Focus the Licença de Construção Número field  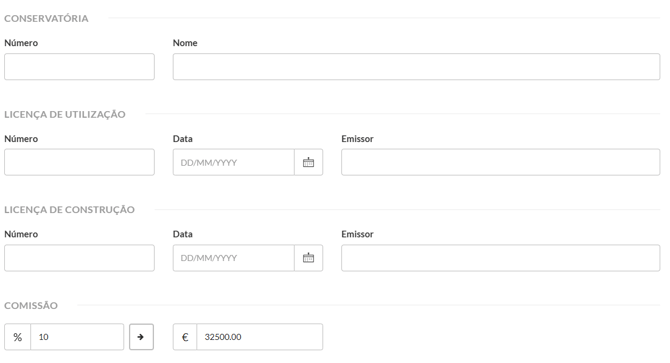click(x=79, y=258)
